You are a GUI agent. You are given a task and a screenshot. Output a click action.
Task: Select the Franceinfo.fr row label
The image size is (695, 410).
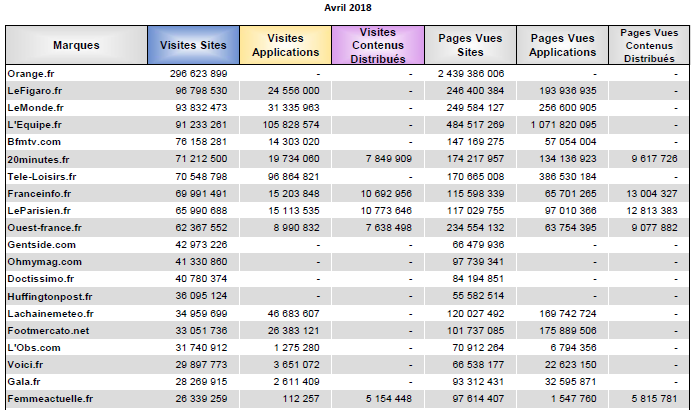(x=39, y=194)
